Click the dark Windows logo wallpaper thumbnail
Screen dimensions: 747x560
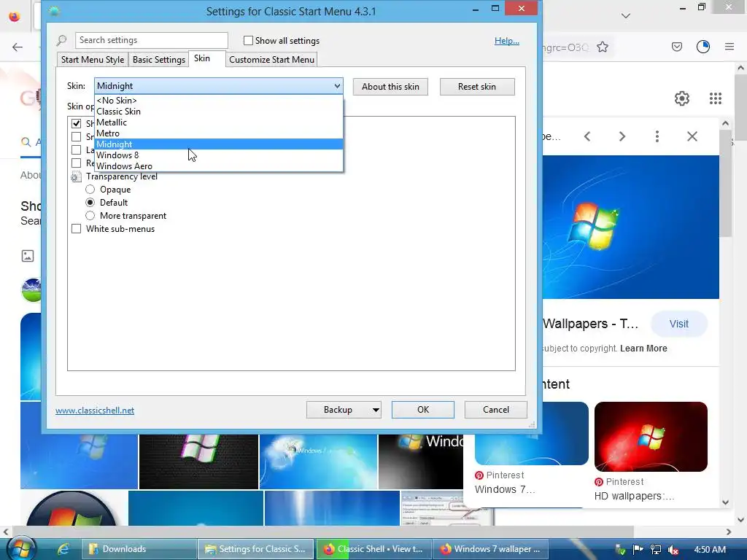point(198,462)
